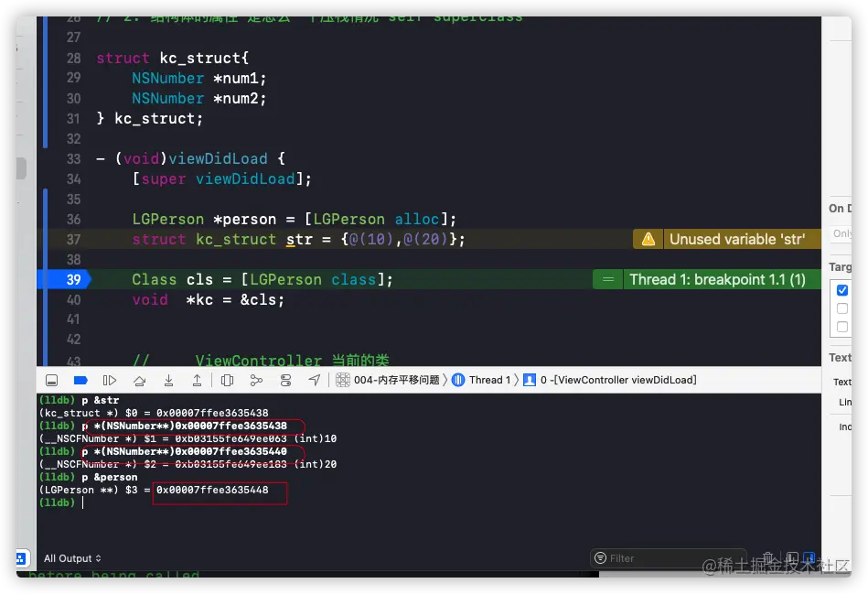This screenshot has height=594, width=868.
Task: Click the Thread 1: breakpoint 1.1 (1) annotation
Action: (717, 279)
